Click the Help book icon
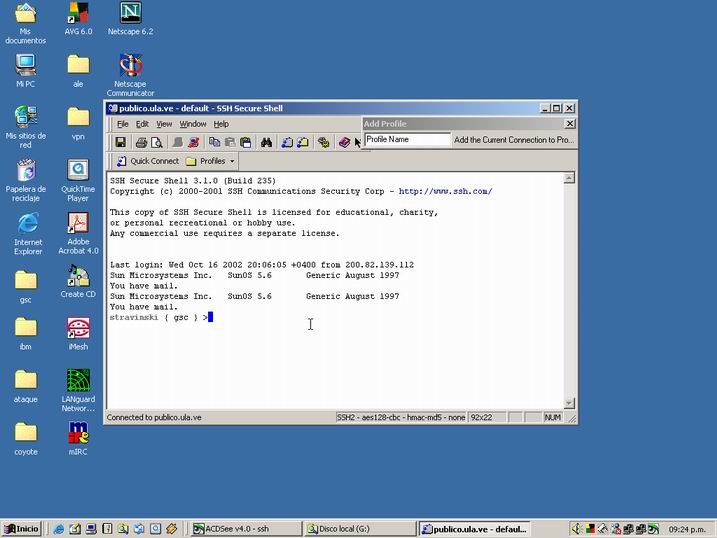 [x=344, y=142]
